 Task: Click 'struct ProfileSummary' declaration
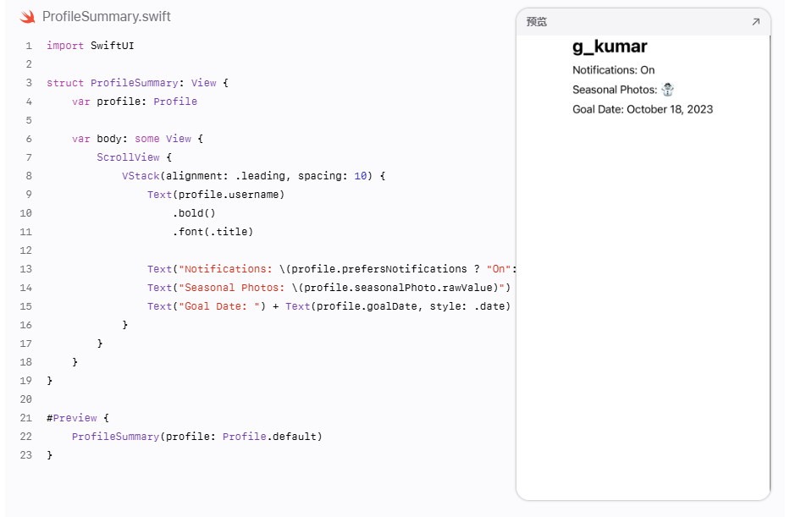click(x=113, y=83)
